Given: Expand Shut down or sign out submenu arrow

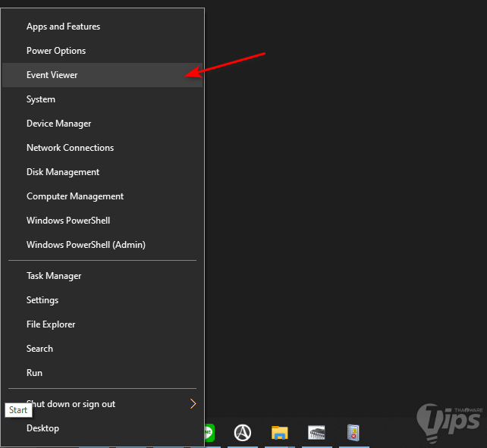Looking at the screenshot, I should point(193,403).
